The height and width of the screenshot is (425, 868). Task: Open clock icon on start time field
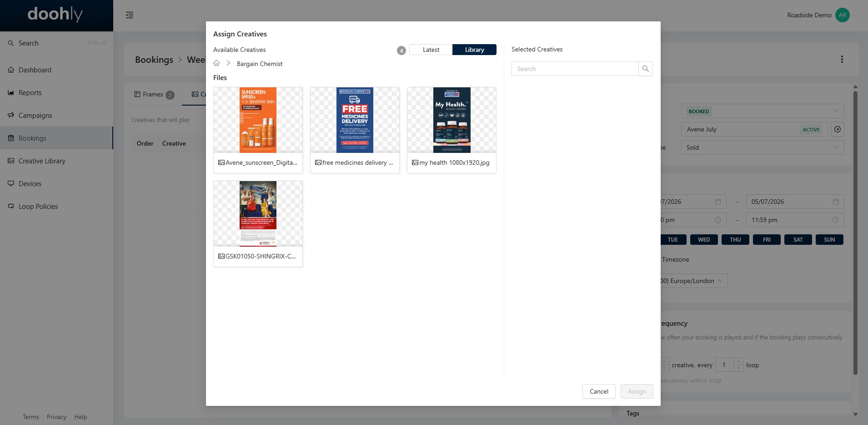(x=718, y=220)
